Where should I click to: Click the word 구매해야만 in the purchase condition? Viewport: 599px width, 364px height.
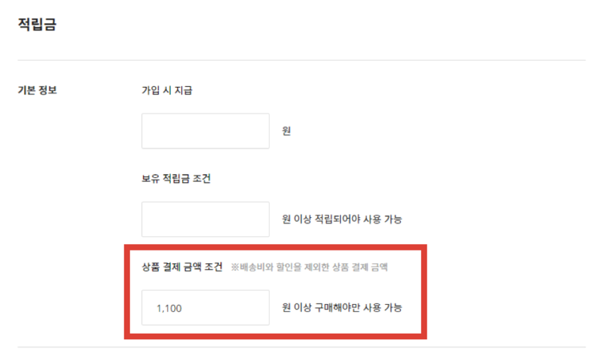click(x=337, y=307)
